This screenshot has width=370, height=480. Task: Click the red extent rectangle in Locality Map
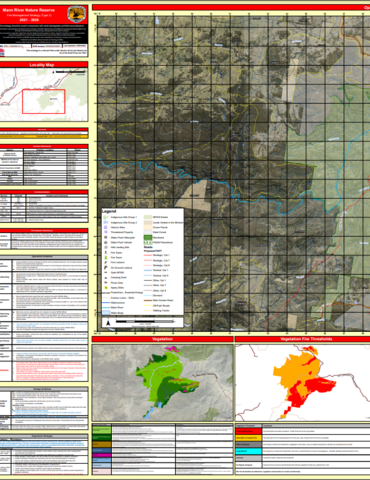[44, 101]
